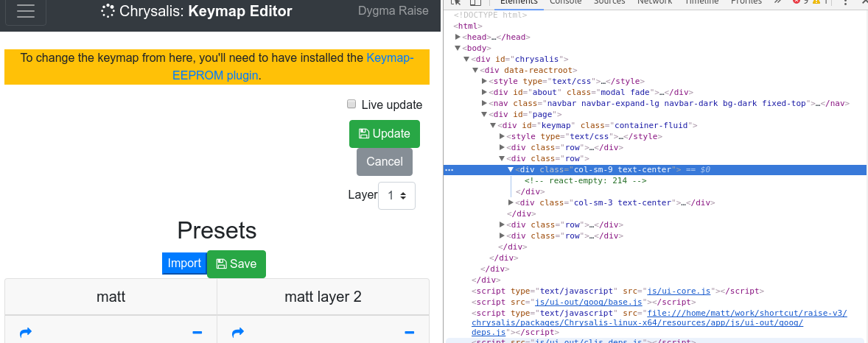Screen dimensions: 868x343
Task: Collapse the div id keymap node
Action: click(493, 126)
